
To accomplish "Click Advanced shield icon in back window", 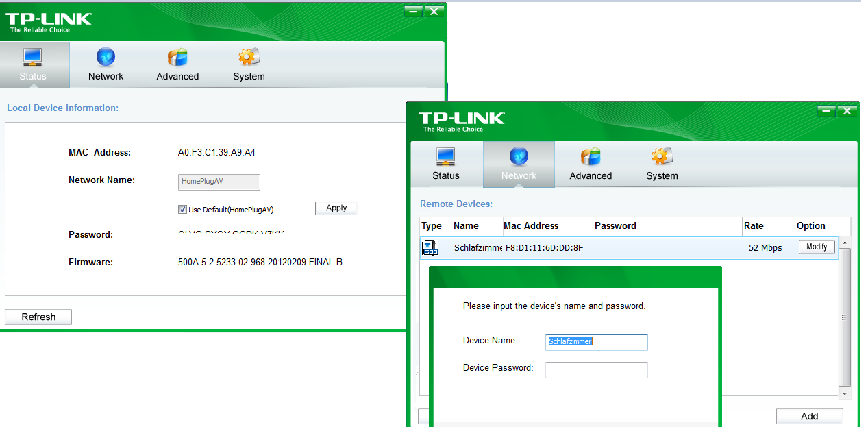I will (177, 57).
